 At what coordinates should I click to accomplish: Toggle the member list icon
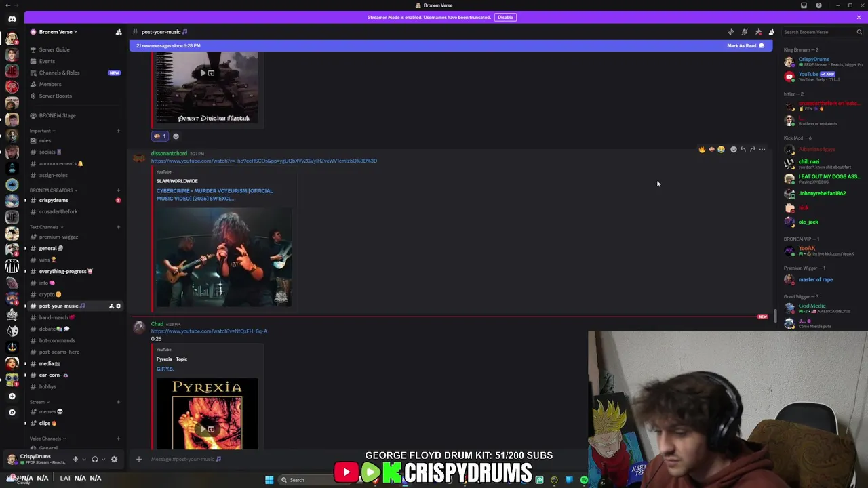point(771,32)
